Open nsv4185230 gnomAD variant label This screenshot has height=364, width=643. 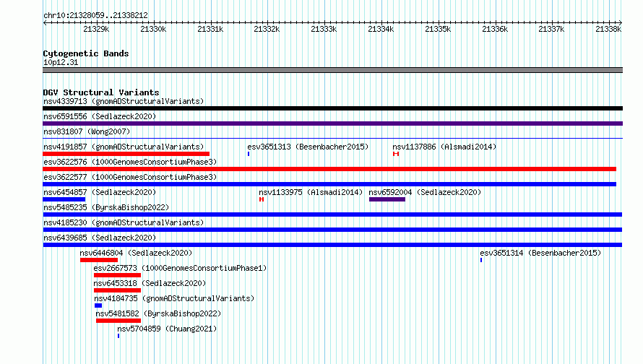point(124,222)
